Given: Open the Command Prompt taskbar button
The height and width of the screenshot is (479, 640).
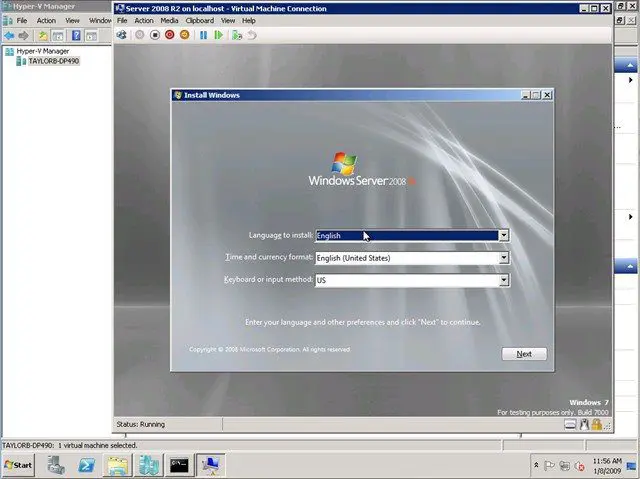Looking at the screenshot, I should coord(179,465).
